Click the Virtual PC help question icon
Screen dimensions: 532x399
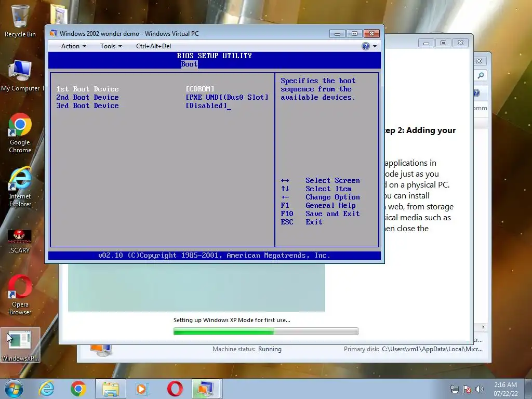(x=365, y=46)
